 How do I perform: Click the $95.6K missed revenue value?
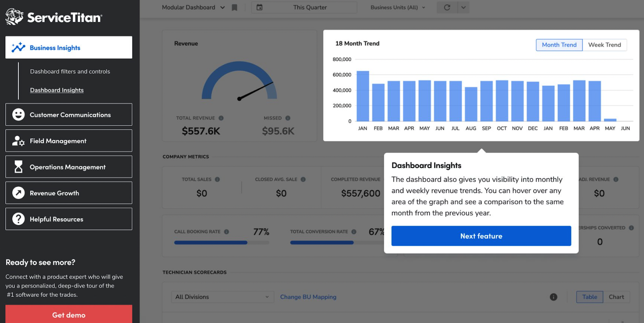pos(278,131)
